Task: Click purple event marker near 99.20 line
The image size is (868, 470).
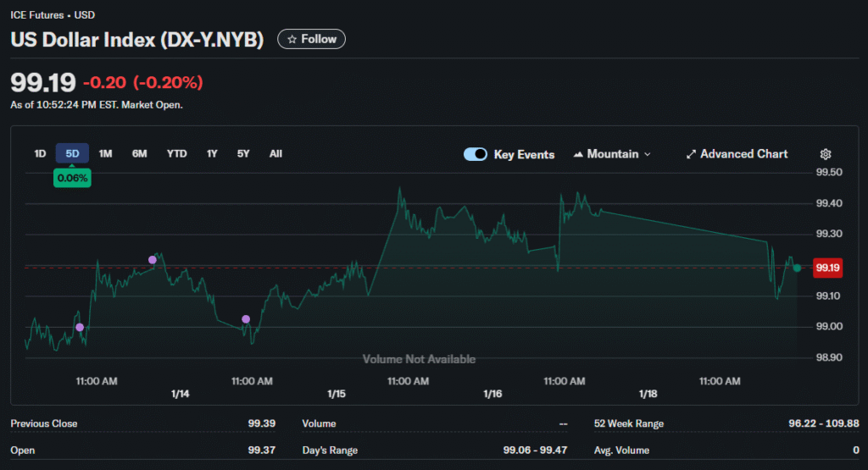Action: 153,260
